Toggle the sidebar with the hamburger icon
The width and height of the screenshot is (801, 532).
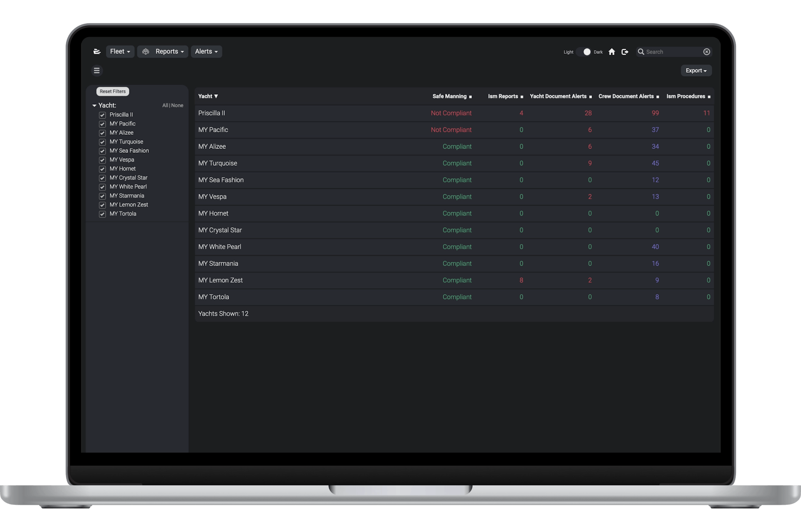[97, 71]
